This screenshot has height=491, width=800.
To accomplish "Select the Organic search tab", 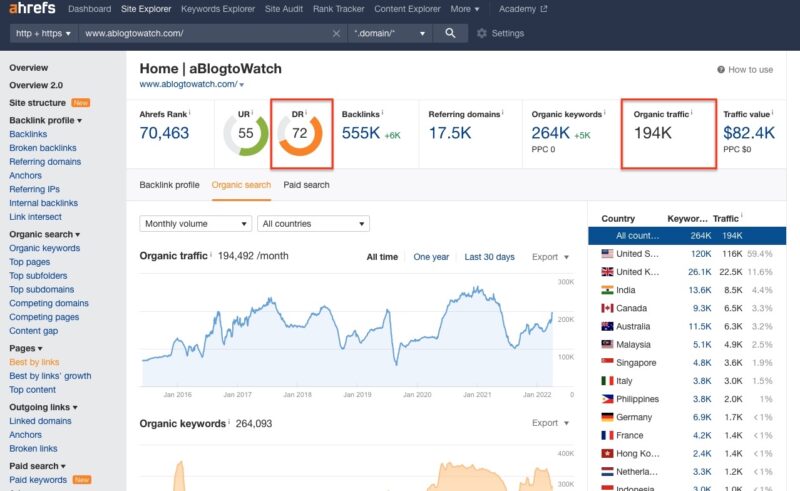I will [x=241, y=185].
